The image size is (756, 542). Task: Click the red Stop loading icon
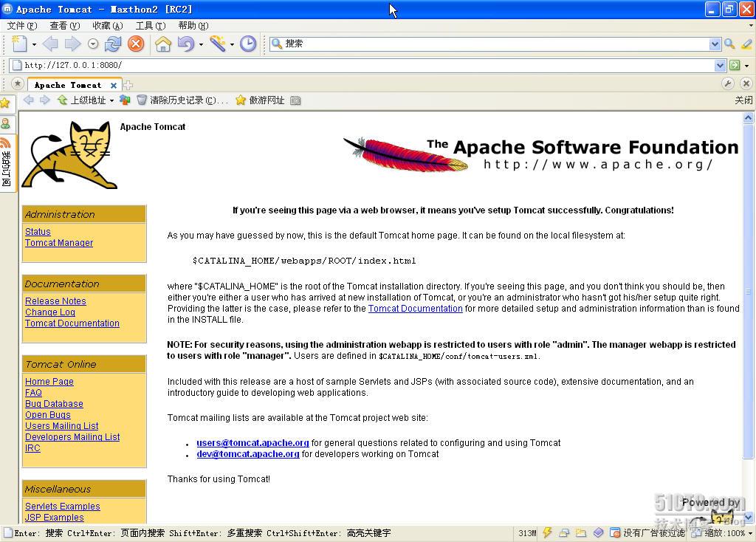click(x=136, y=44)
